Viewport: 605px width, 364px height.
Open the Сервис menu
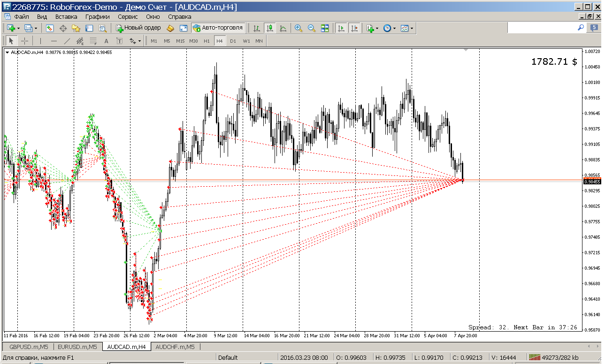point(128,16)
